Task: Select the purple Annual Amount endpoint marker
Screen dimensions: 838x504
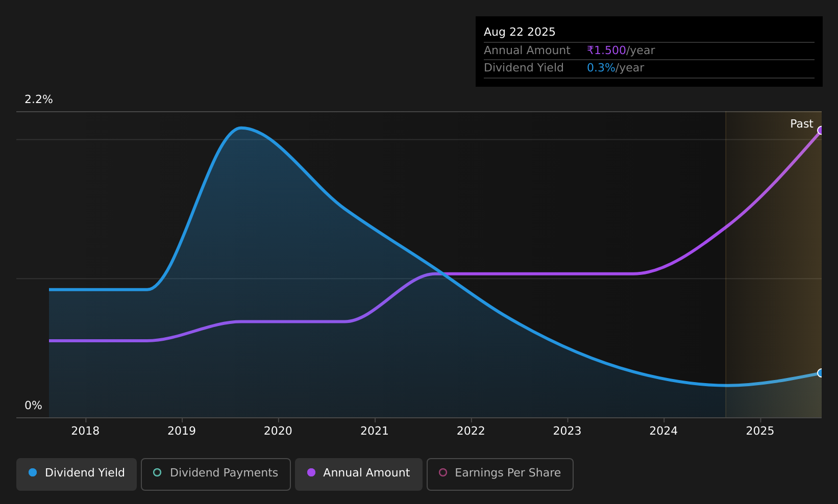Action: [x=821, y=131]
